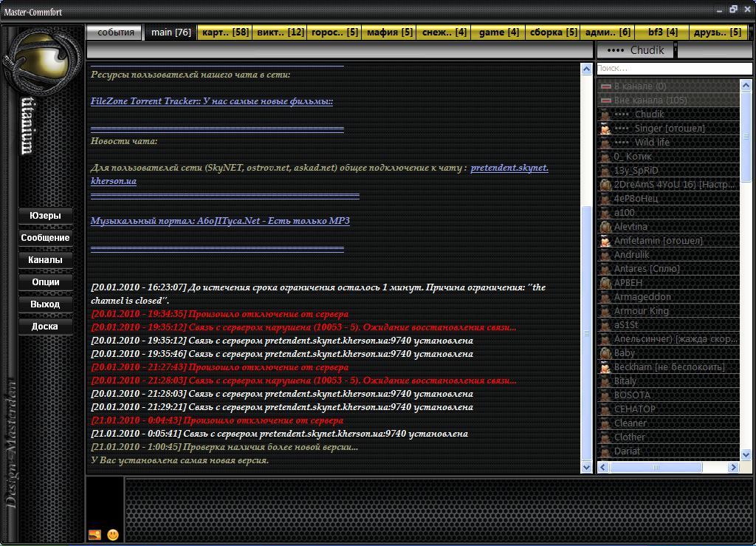Screen dimensions: 756x546
Task: Click the titanium snake logo
Action: (x=42, y=63)
